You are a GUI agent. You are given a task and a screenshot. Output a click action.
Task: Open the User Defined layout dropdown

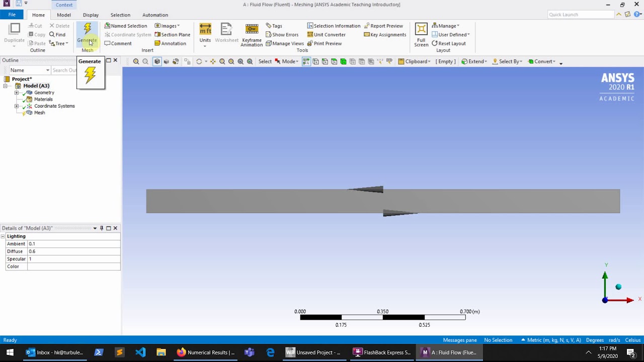click(451, 35)
